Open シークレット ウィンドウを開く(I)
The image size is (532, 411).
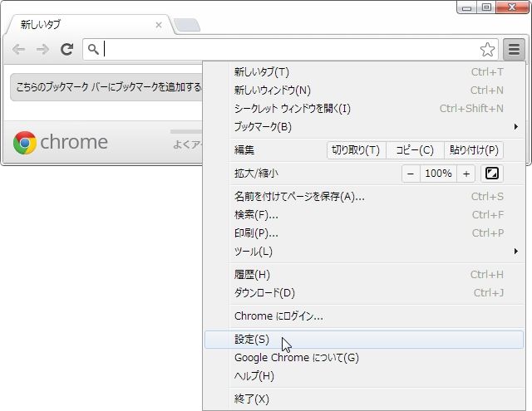pos(364,109)
